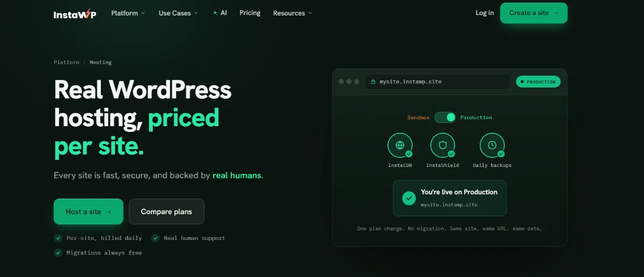Click the 'InstaCDN' label
This screenshot has height=277, width=644.
(400, 165)
